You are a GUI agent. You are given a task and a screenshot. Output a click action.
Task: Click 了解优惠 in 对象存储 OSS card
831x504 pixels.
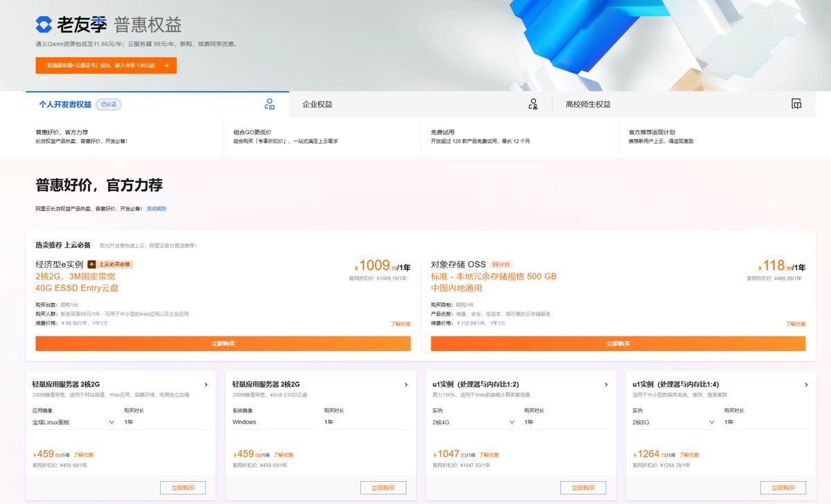pyautogui.click(x=796, y=324)
